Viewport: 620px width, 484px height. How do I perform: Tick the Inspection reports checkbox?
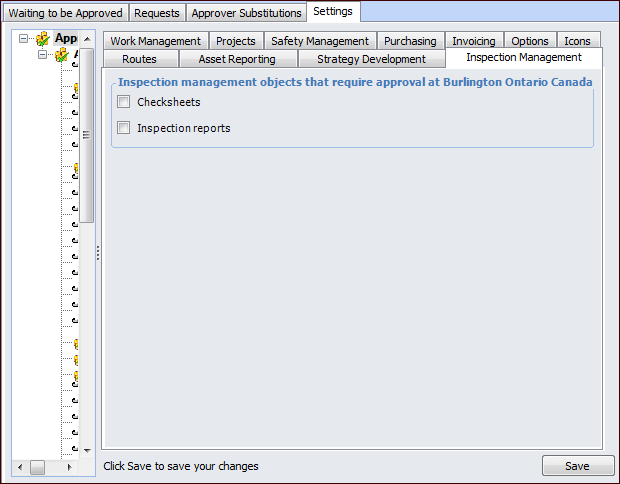(123, 128)
